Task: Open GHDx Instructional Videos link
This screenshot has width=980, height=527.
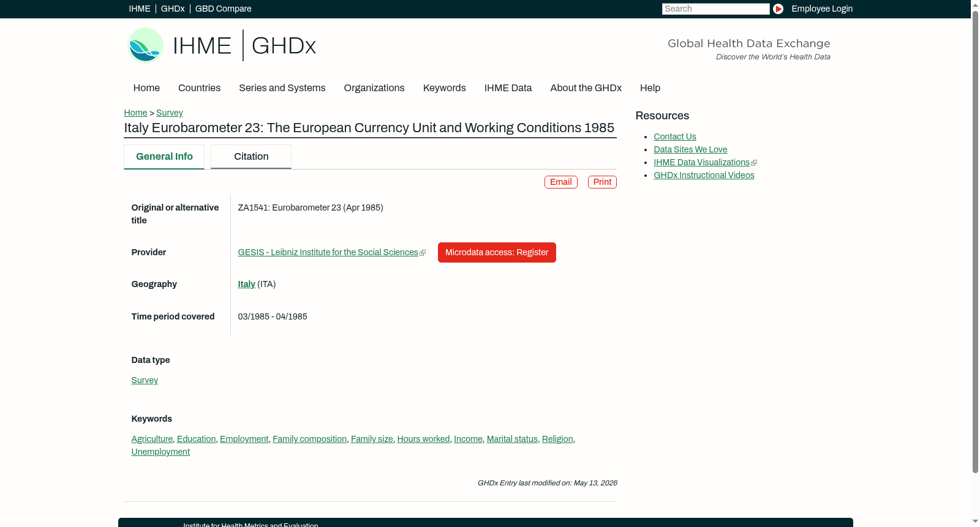Action: click(704, 175)
